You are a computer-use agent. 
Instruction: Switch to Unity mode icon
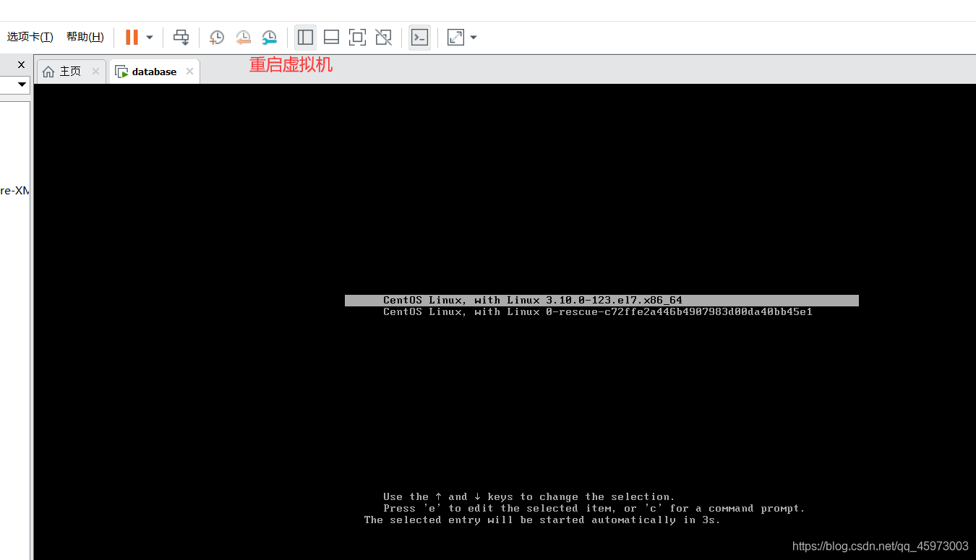[x=383, y=37]
